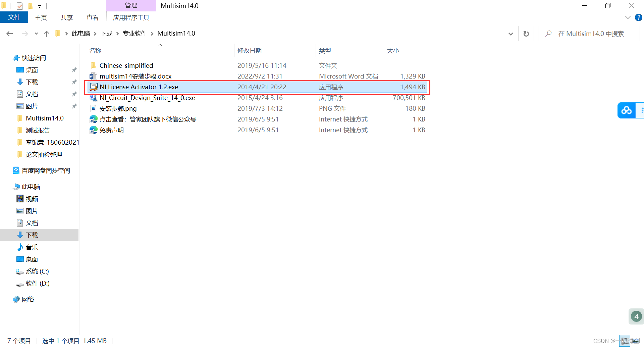Open the quick access toolbar customize dropdown

point(39,6)
